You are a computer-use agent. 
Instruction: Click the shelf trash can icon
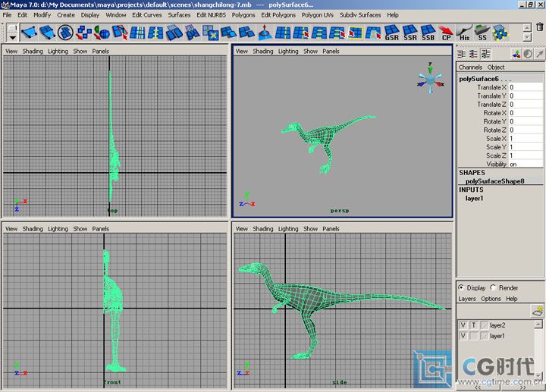point(539,27)
